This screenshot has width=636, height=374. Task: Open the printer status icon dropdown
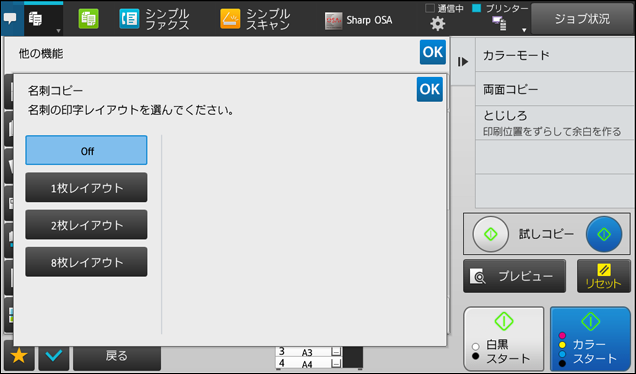click(x=499, y=24)
